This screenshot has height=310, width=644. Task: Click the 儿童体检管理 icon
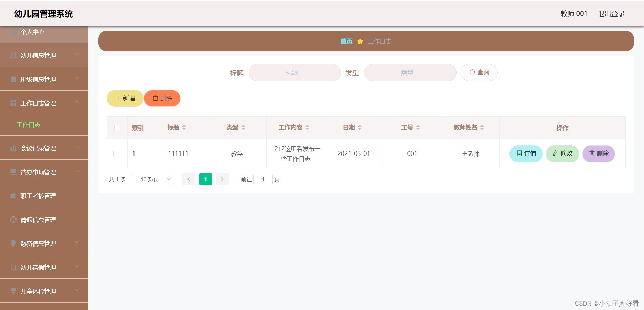click(x=13, y=291)
